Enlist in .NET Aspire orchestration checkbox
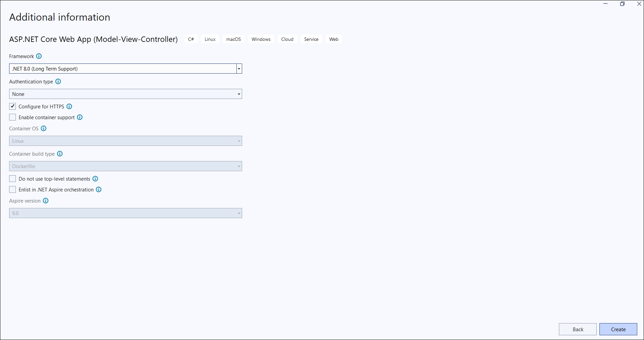644x340 pixels. (x=12, y=189)
